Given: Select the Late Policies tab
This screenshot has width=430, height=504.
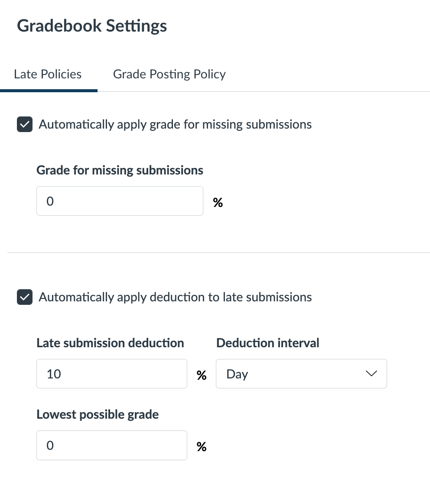Looking at the screenshot, I should (48, 74).
